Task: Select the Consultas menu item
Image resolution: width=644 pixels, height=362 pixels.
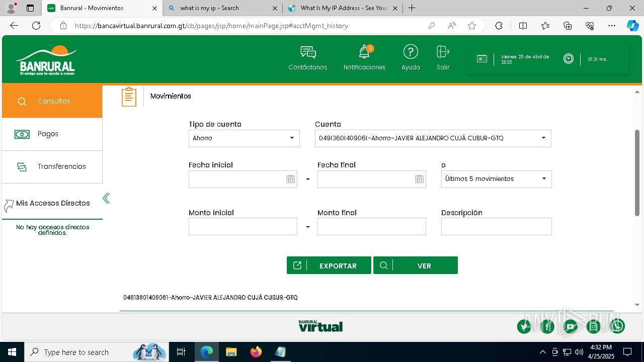Action: [x=52, y=101]
